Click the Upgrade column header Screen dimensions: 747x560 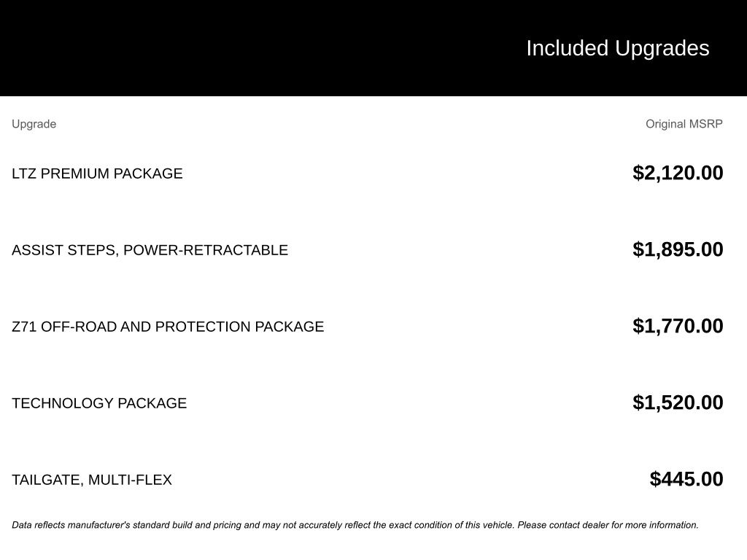tap(34, 124)
